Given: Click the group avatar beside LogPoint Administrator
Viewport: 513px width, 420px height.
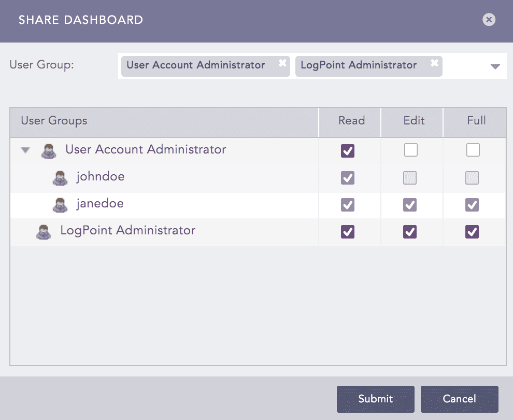Looking at the screenshot, I should click(x=44, y=231).
